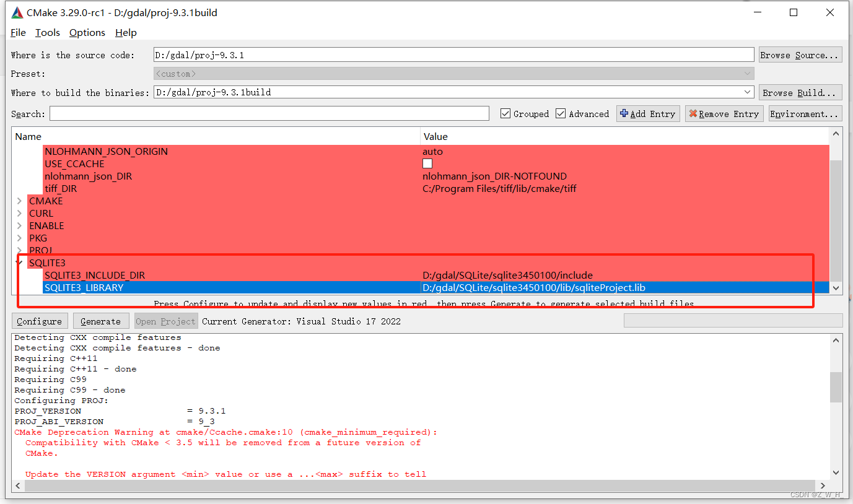Image resolution: width=853 pixels, height=504 pixels.
Task: Select SQLITE3_LIBRARY entry
Action: [x=84, y=287]
